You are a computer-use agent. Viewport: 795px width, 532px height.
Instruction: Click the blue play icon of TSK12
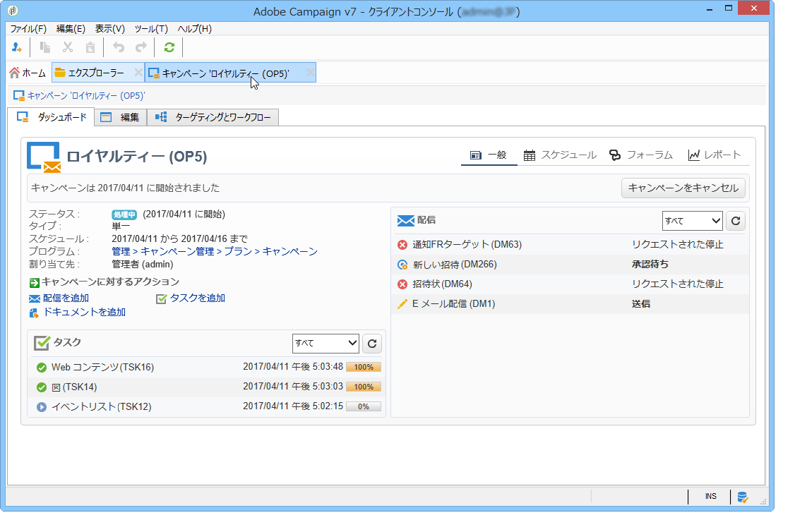pos(42,407)
